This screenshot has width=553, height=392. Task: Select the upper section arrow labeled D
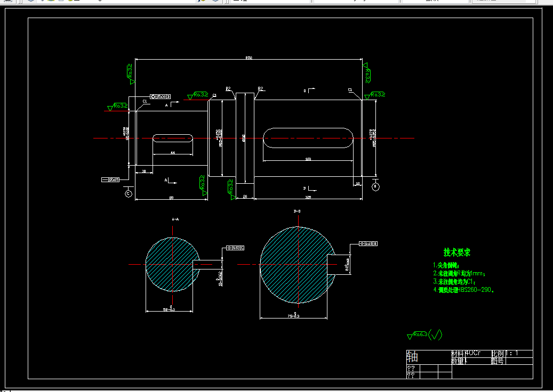point(309,91)
